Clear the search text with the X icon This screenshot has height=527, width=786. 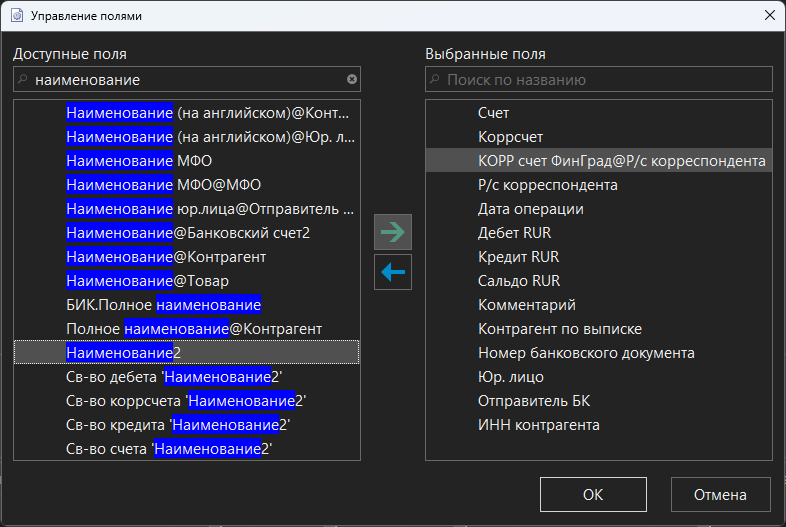(x=352, y=79)
